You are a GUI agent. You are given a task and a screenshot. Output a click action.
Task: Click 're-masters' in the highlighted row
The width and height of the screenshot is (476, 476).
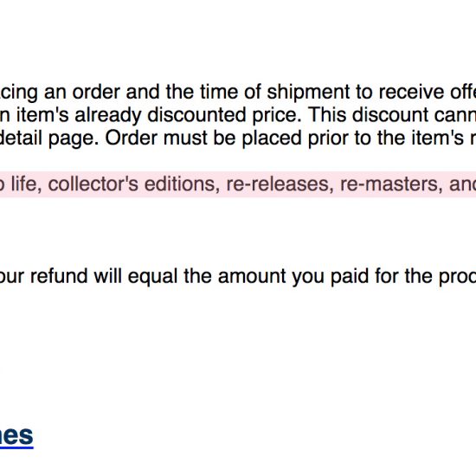pyautogui.click(x=391, y=184)
